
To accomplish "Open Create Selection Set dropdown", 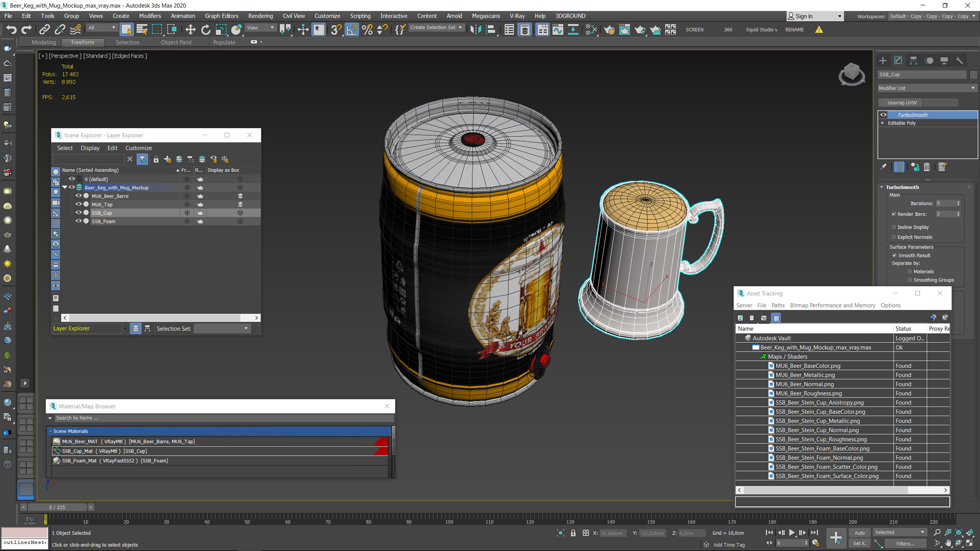I will coord(436,28).
